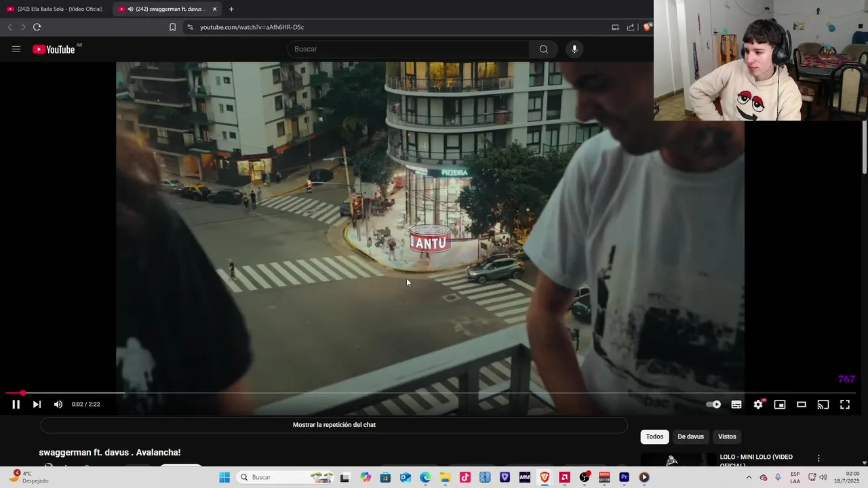This screenshot has width=868, height=488.
Task: Show chat replay (Mostrar la repetición del chat)
Action: click(334, 425)
